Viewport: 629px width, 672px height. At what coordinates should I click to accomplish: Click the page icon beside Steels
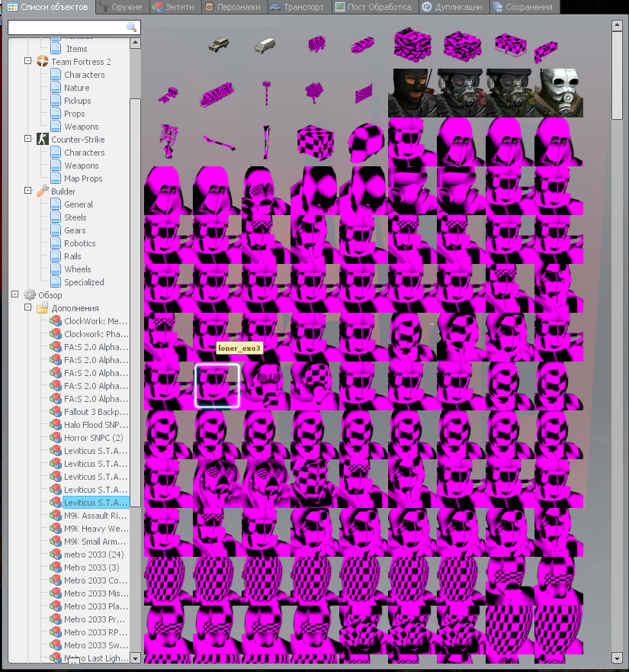(55, 217)
